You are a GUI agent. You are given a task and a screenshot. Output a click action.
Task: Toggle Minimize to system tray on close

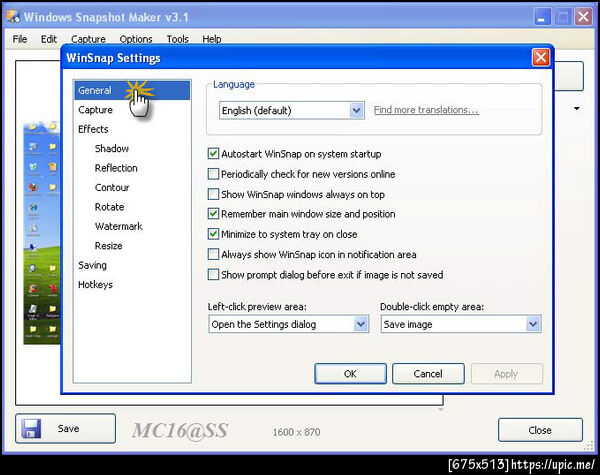click(x=213, y=234)
